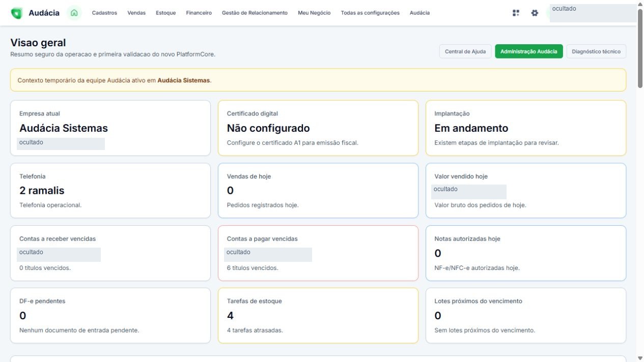Click 'Valor bruto dos pedidos de hoje.' text
This screenshot has height=362, width=644.
480,205
